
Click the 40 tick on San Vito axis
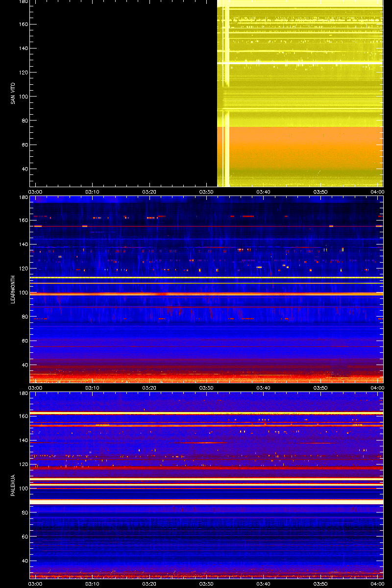pyautogui.click(x=24, y=169)
